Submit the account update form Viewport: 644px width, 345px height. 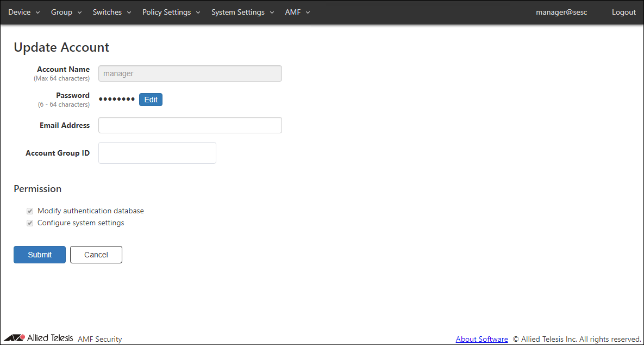point(40,255)
